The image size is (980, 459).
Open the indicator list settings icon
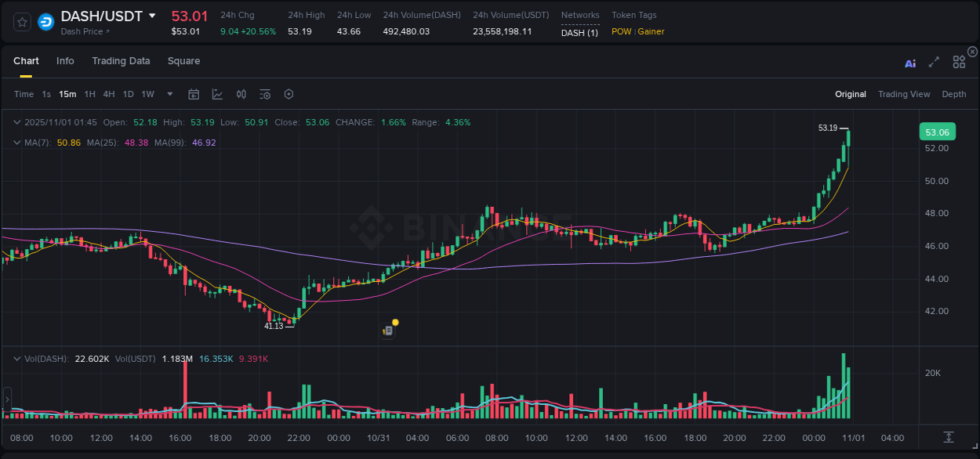tap(264, 93)
